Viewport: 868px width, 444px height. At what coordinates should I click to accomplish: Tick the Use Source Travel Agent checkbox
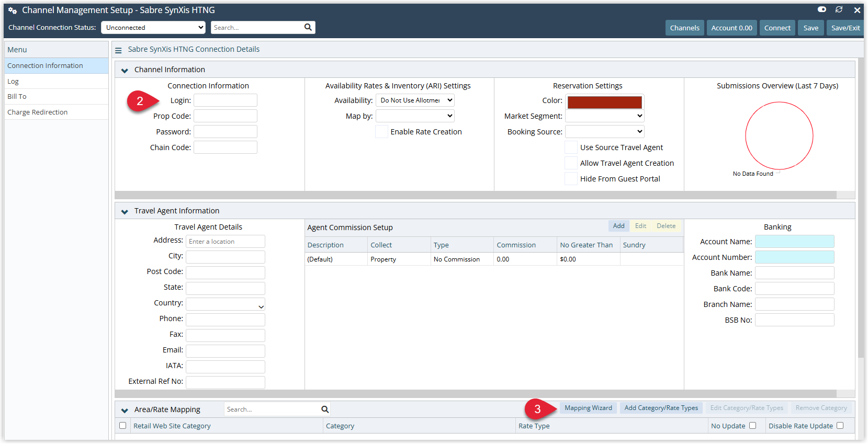point(571,147)
